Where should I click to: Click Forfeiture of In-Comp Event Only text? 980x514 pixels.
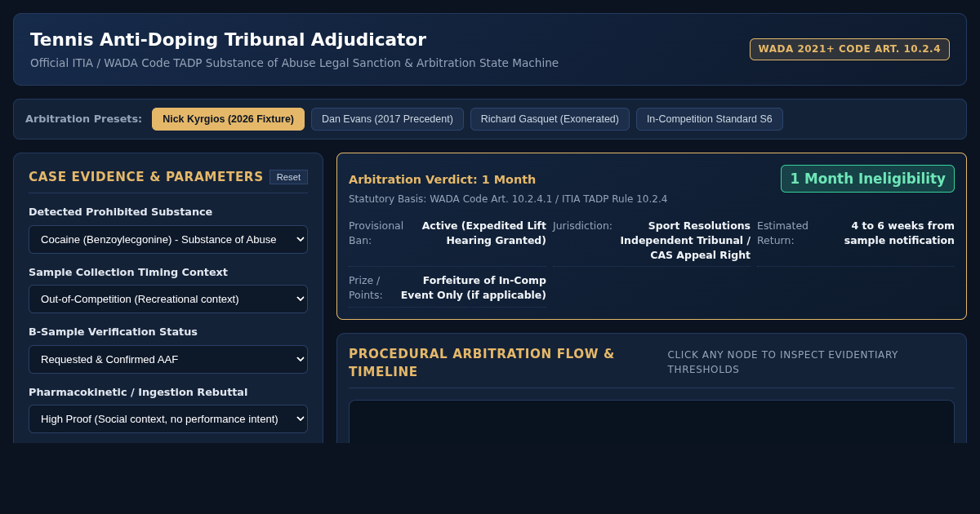click(x=473, y=288)
